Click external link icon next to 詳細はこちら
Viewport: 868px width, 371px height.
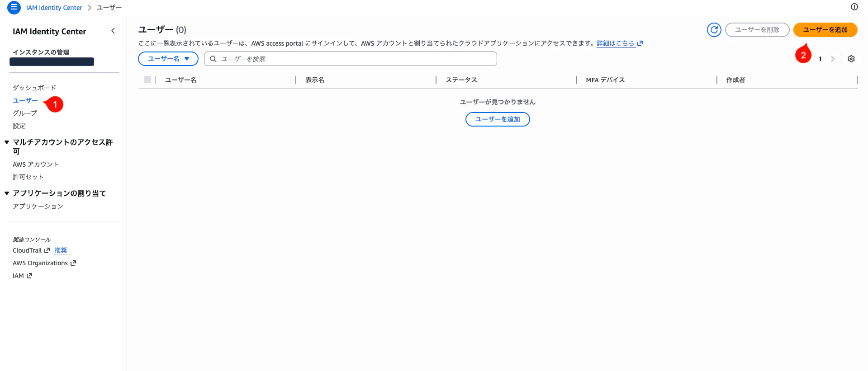pos(640,43)
